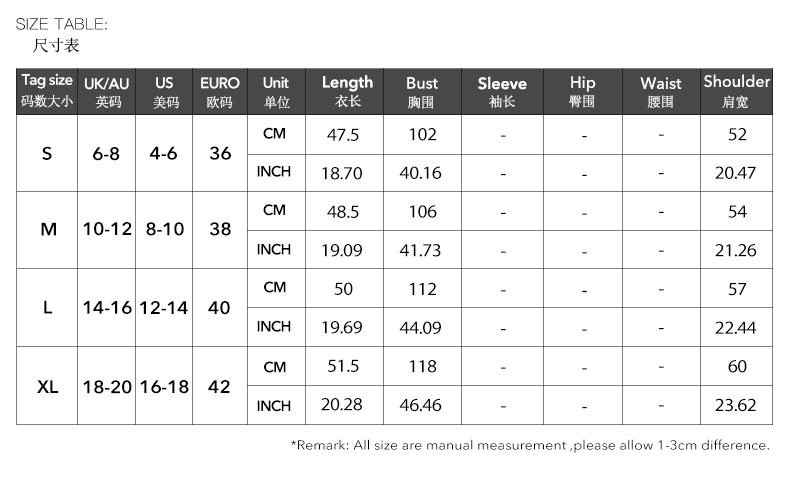The image size is (790, 478).
Task: Click the 47.5 length value
Action: (x=343, y=135)
